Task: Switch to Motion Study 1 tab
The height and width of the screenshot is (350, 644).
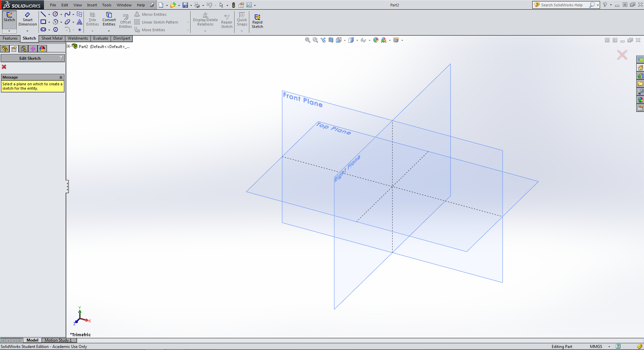Action: click(x=59, y=340)
